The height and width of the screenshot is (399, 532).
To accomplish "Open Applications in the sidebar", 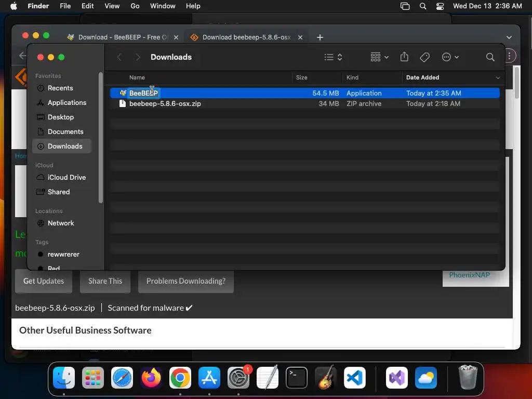I will pos(67,102).
